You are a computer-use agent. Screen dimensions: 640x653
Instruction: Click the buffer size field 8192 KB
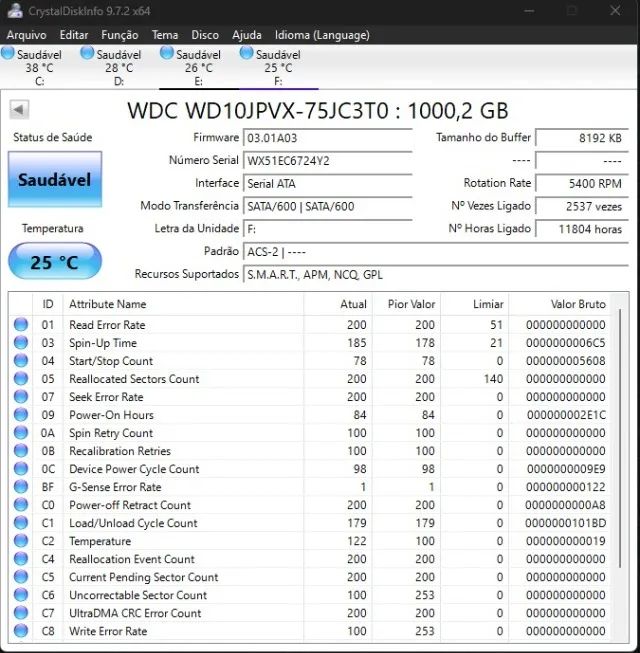pyautogui.click(x=582, y=138)
